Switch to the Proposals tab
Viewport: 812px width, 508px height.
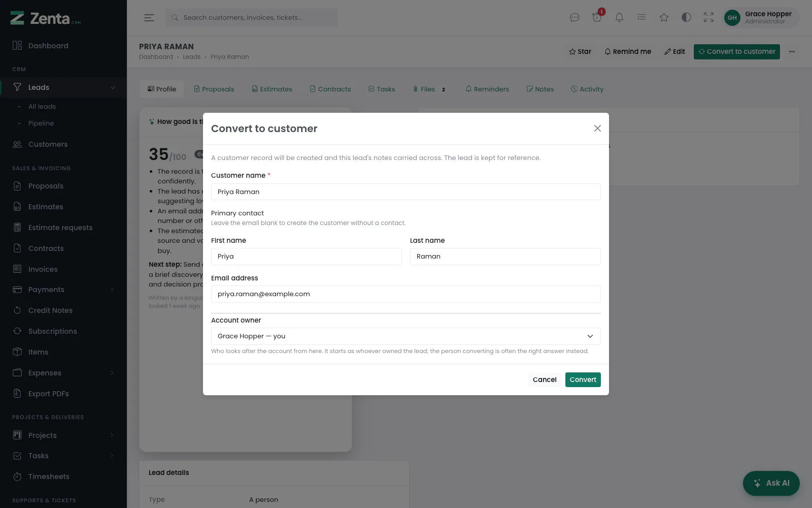click(x=214, y=89)
